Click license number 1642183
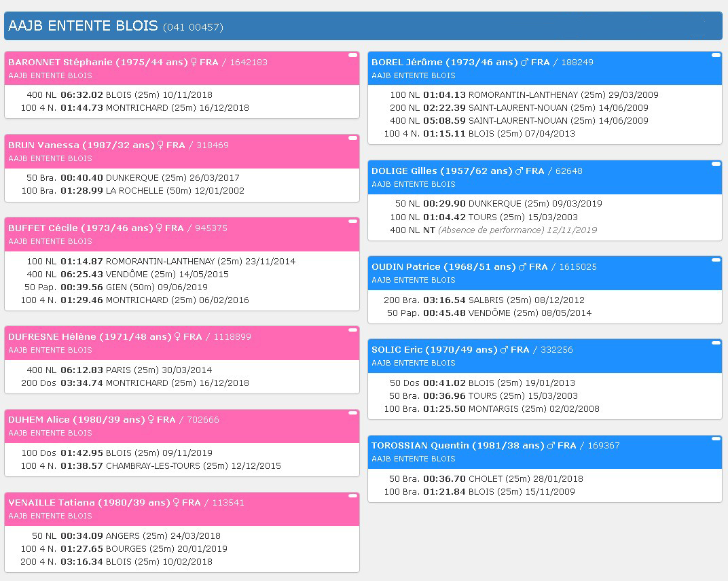This screenshot has width=728, height=581. point(249,63)
